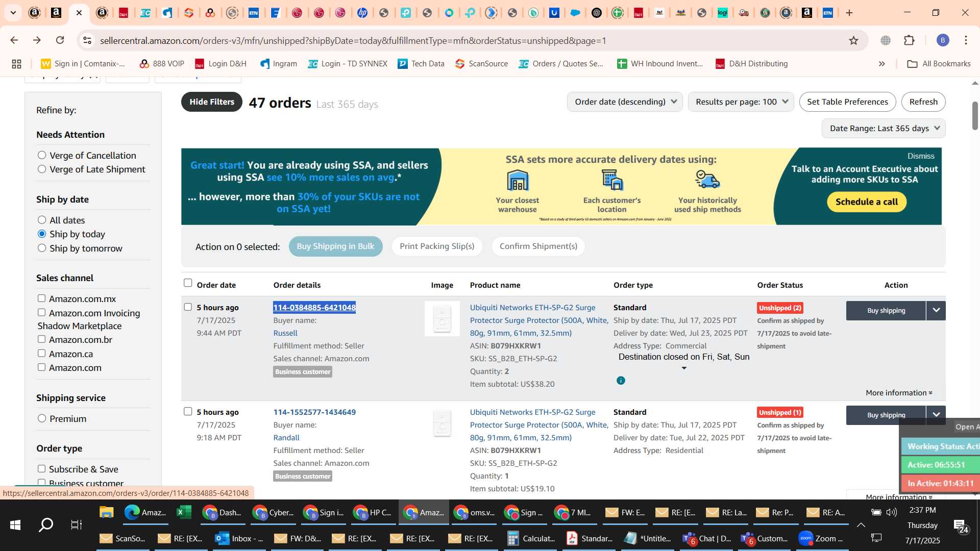The width and height of the screenshot is (980, 551).
Task: Open D&H Distributing bookmark
Action: click(751, 64)
